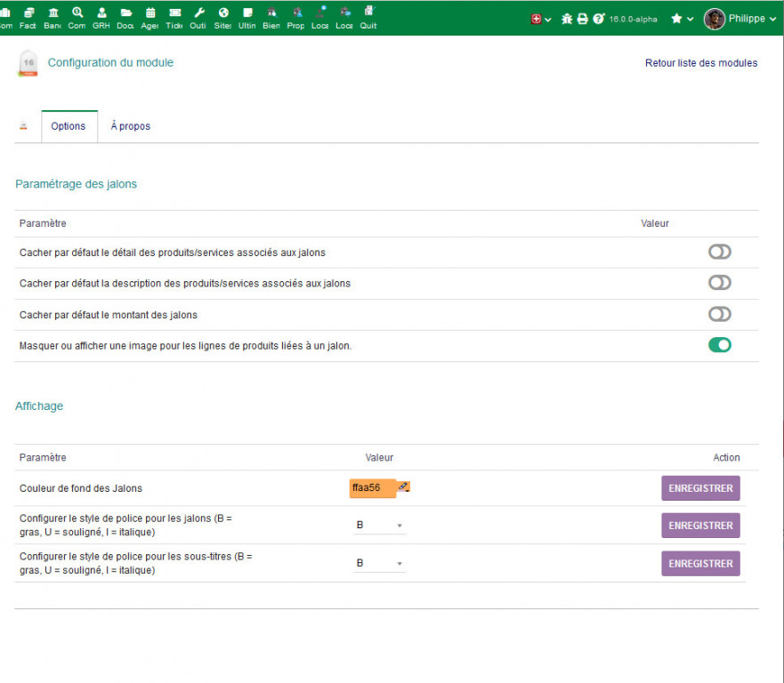The width and height of the screenshot is (784, 683).
Task: Click the Agenda calendar icon
Action: [x=150, y=13]
